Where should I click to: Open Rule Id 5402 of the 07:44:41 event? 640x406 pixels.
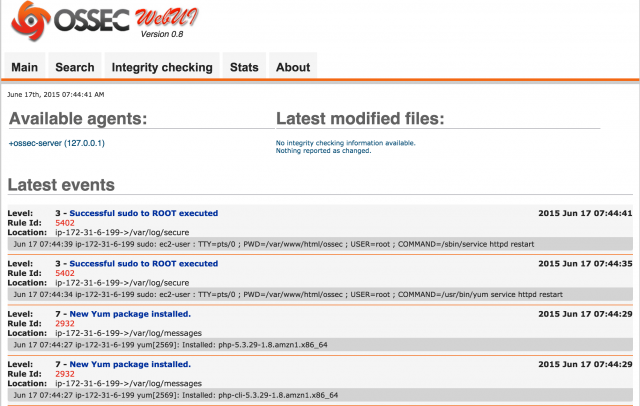point(65,223)
